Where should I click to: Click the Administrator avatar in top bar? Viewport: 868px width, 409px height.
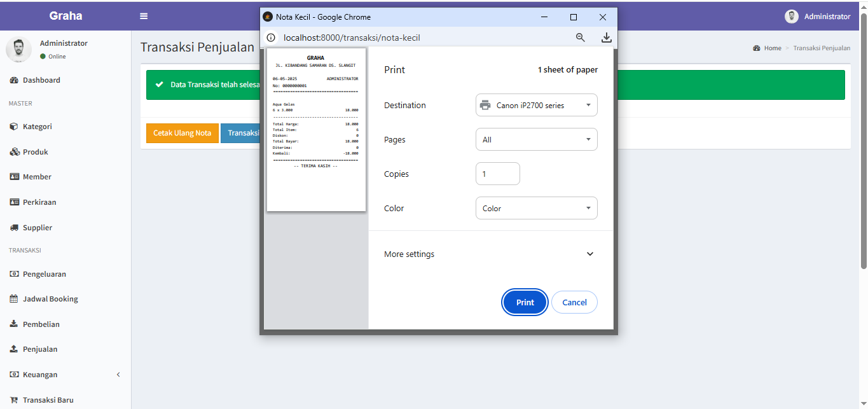click(x=791, y=17)
